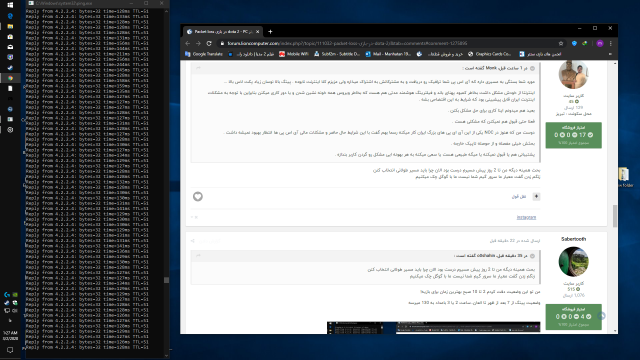Viewport: 640px width, 360px height.
Task: Open Steam tray icon
Action: (x=7, y=303)
